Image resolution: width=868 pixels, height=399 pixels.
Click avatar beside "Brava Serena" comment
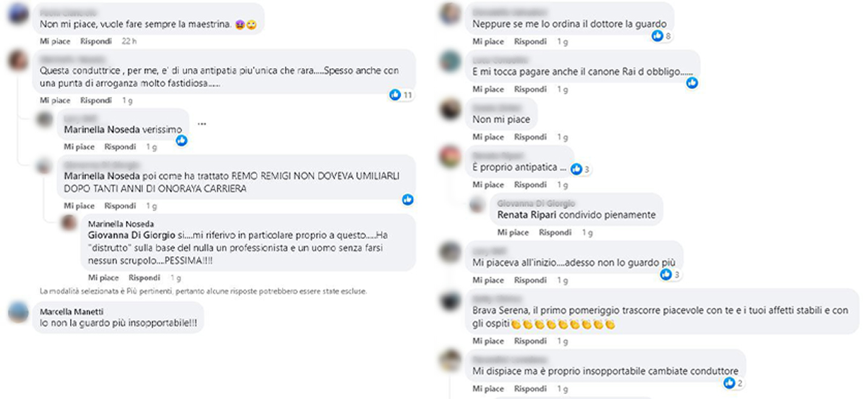(451, 301)
